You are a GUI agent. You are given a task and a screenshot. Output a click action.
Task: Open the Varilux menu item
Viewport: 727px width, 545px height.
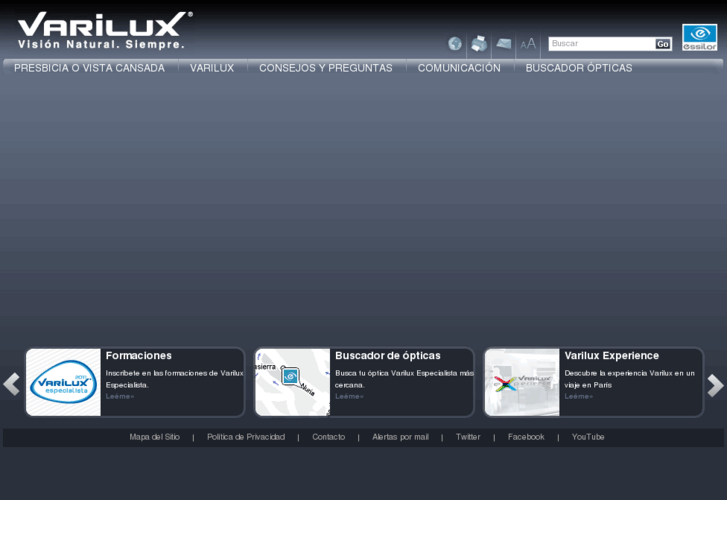[212, 68]
